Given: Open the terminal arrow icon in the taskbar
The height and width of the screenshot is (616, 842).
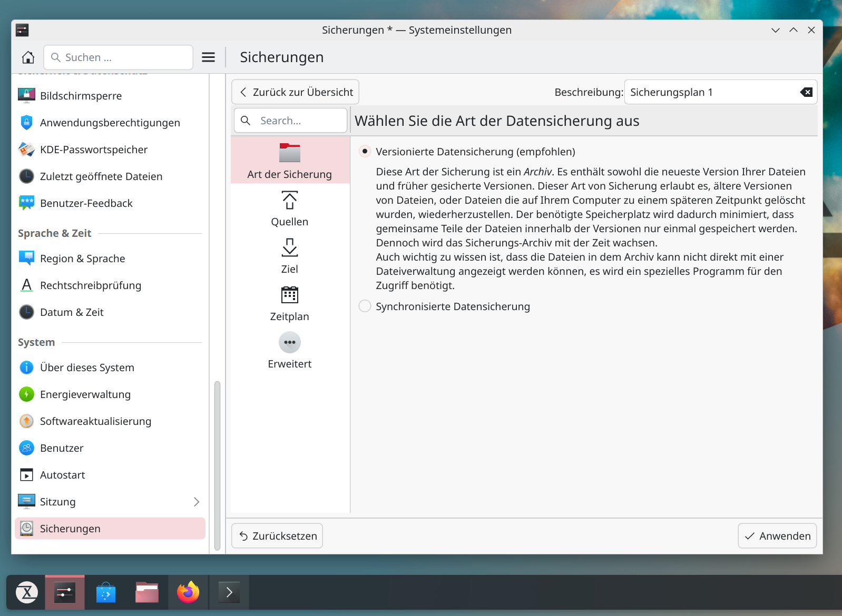Looking at the screenshot, I should [x=229, y=593].
